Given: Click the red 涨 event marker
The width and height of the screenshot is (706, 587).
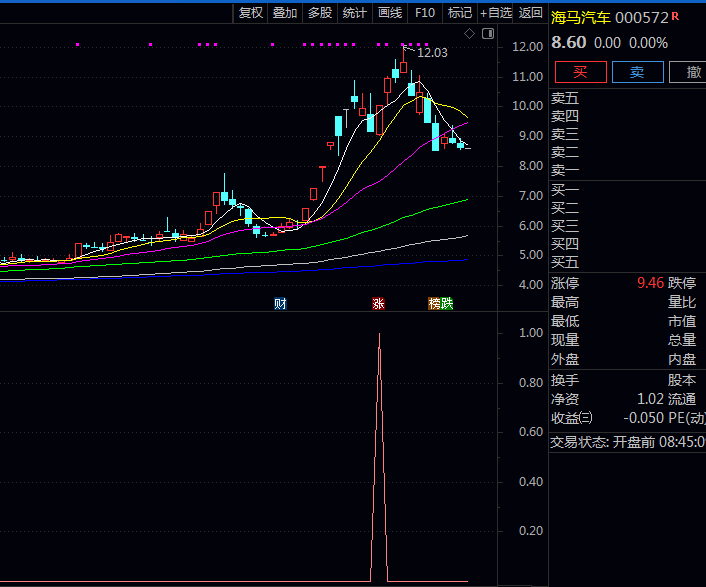Looking at the screenshot, I should 378,303.
